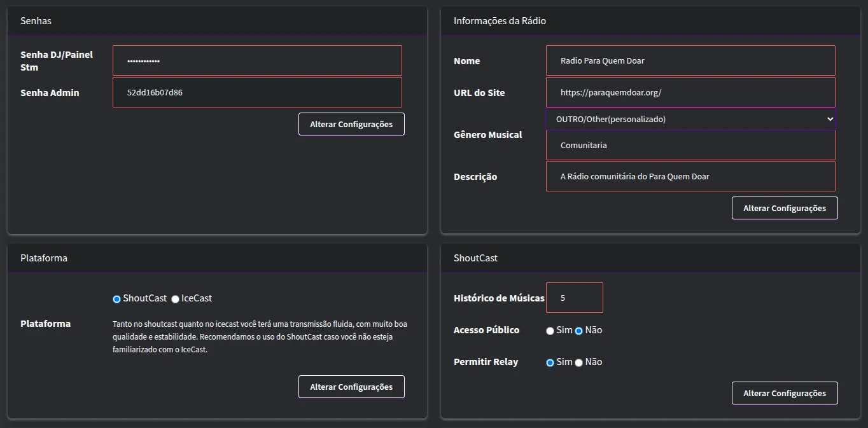Disable Permitir Relay by choosing Não
Viewport: 868px width, 428px height.
578,362
